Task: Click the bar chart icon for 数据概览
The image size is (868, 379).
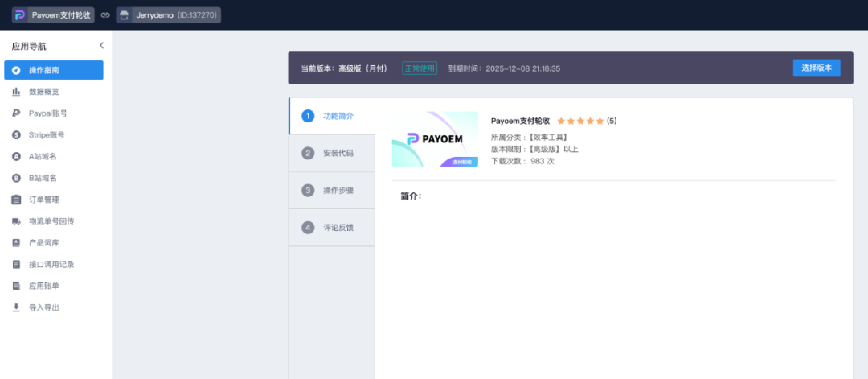Action: tap(16, 92)
